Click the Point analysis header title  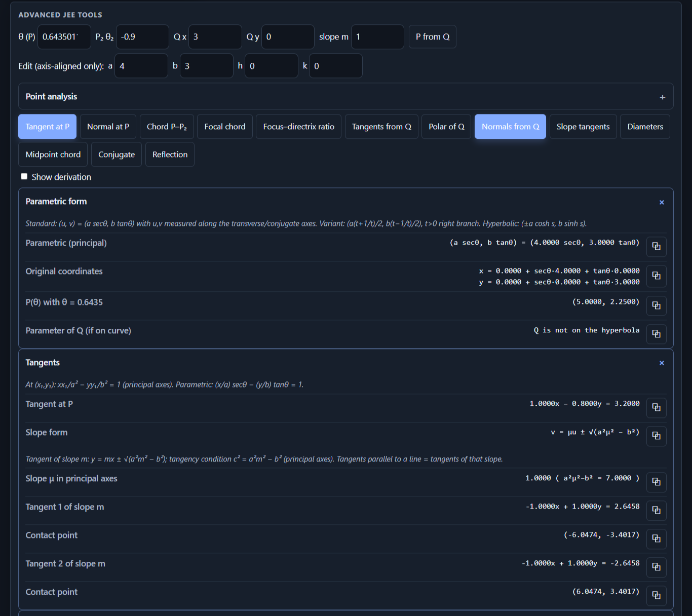(x=52, y=97)
